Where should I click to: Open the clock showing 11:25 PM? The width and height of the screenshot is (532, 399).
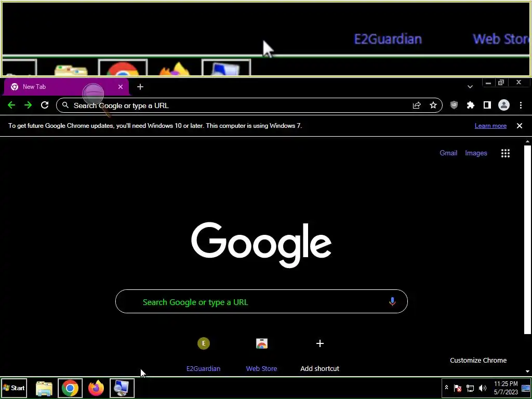coord(506,388)
